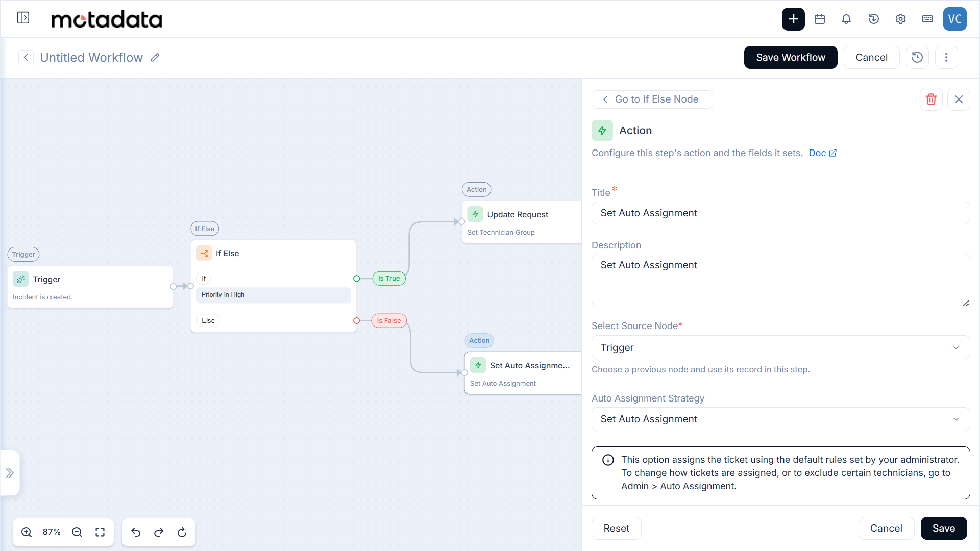The image size is (980, 551).
Task: Go back using arrow beside Untitled Workflow
Action: [26, 57]
